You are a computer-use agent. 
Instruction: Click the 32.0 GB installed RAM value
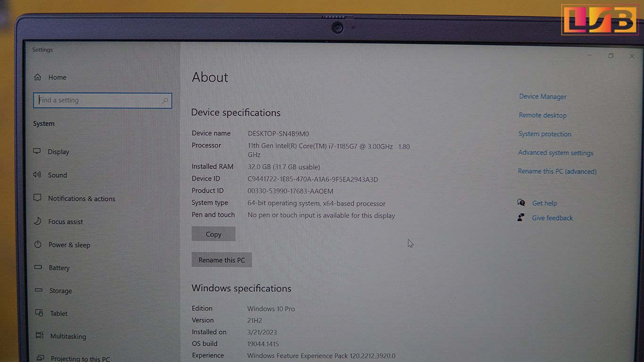[284, 167]
